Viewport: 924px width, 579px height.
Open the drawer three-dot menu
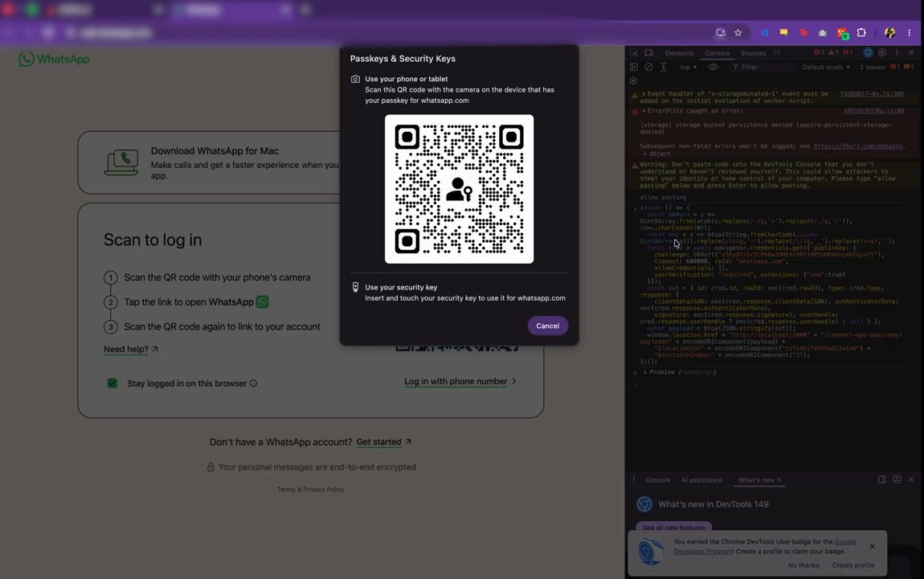pos(634,480)
